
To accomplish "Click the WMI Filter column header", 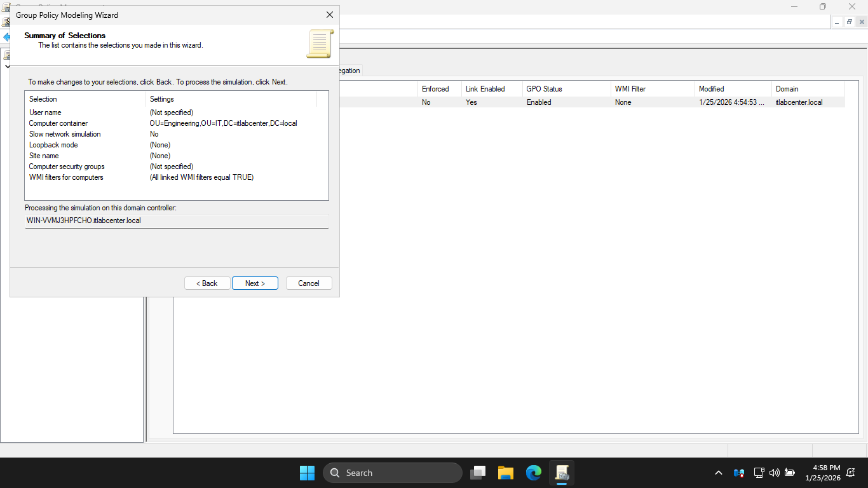I will pos(652,89).
